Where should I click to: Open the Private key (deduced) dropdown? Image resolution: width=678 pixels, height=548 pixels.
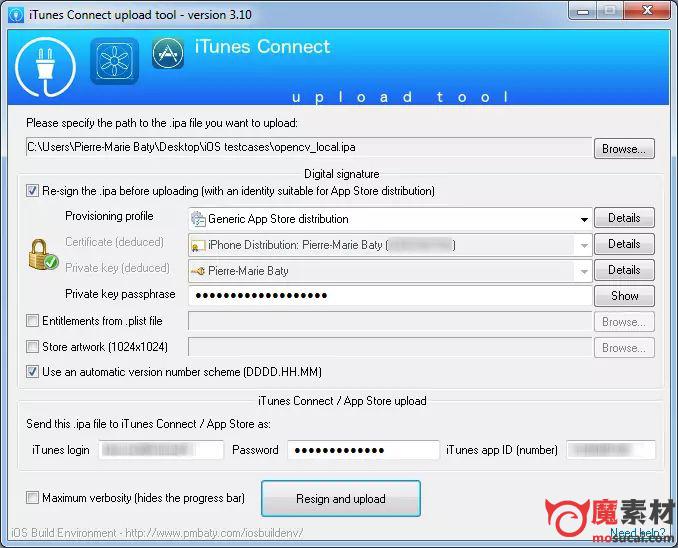tap(584, 271)
